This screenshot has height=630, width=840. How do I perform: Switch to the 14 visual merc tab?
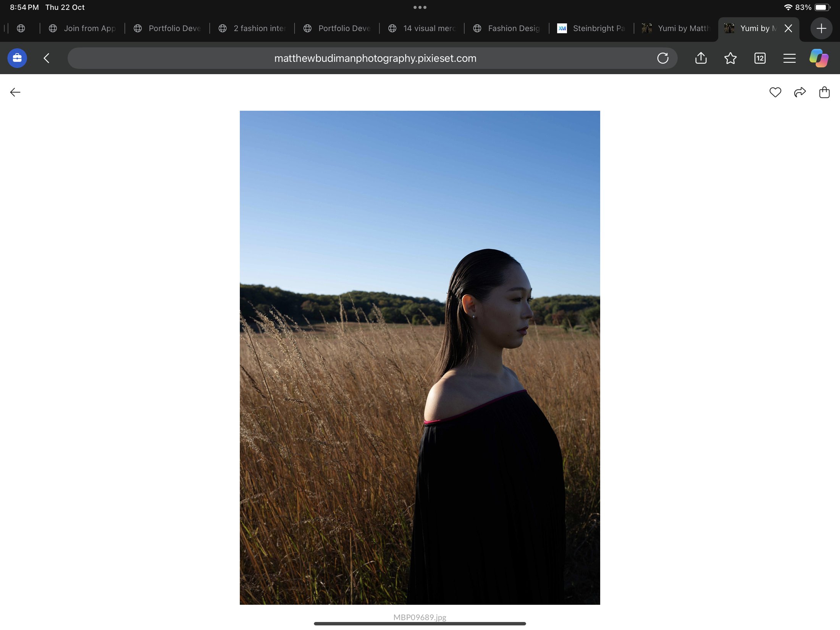point(422,28)
